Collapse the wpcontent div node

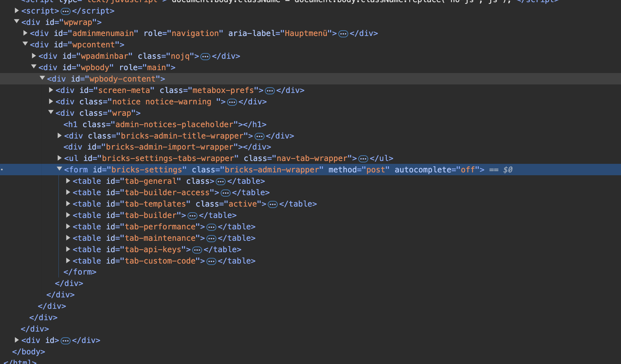(25, 44)
